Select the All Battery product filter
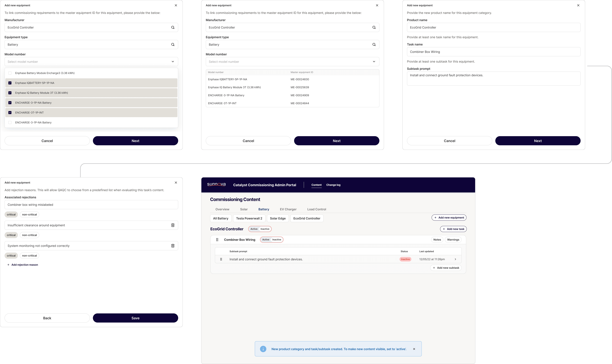The image size is (612, 364). coord(221,218)
